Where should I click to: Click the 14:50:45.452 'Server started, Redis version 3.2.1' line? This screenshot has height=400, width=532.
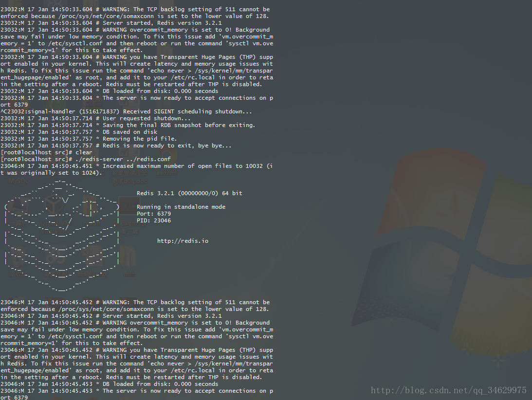pyautogui.click(x=111, y=316)
